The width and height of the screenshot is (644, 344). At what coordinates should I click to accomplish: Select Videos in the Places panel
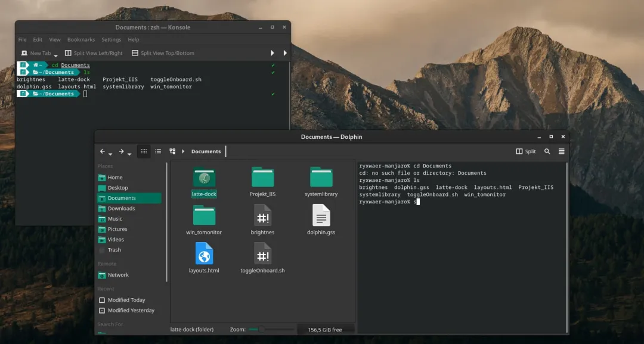(129, 239)
